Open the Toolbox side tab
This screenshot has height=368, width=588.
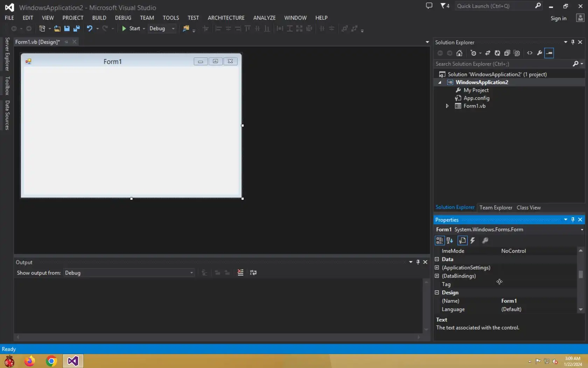(x=7, y=86)
